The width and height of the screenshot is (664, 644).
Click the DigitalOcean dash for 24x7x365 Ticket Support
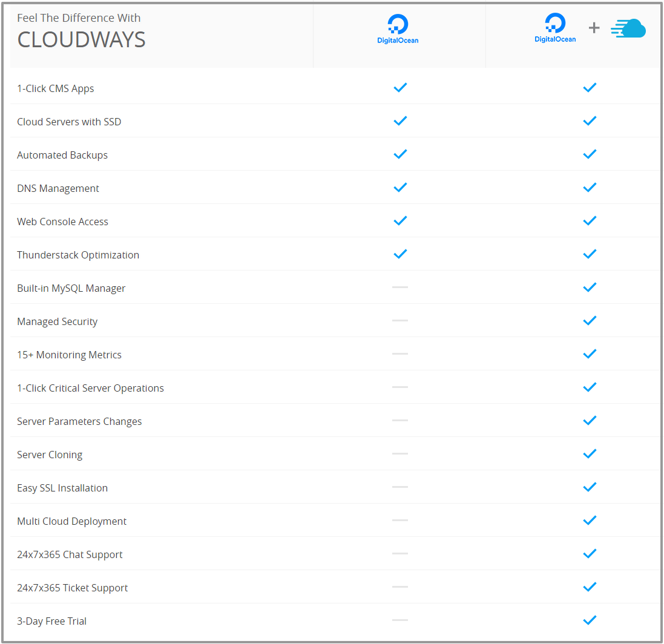[x=400, y=587]
